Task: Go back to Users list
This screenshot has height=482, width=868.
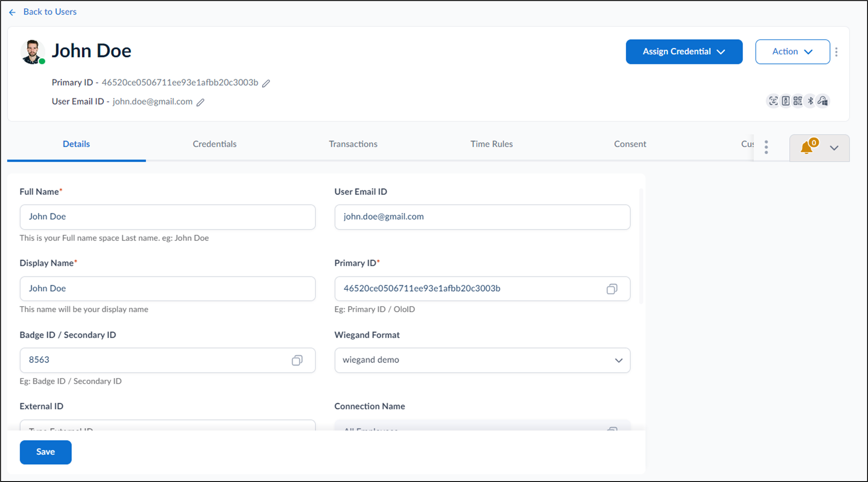Action: (43, 12)
